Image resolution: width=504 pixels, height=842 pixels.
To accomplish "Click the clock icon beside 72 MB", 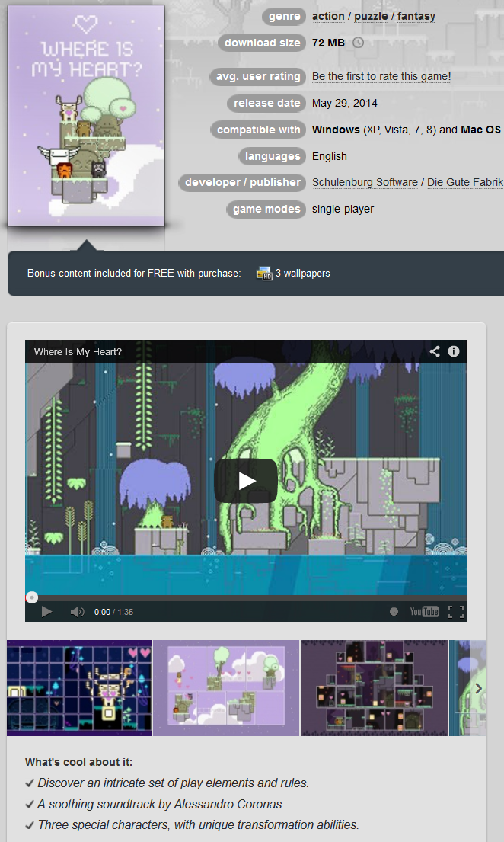I will pyautogui.click(x=358, y=43).
